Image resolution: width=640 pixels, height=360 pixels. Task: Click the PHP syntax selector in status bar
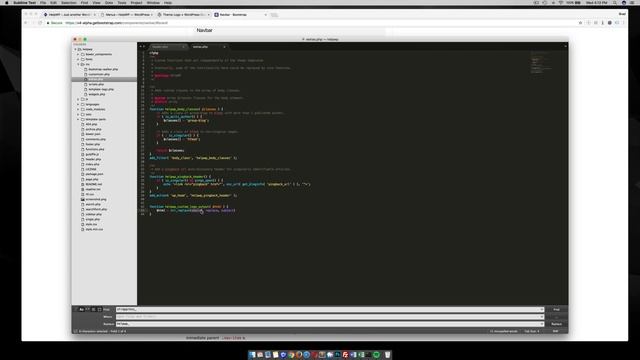click(x=555, y=331)
